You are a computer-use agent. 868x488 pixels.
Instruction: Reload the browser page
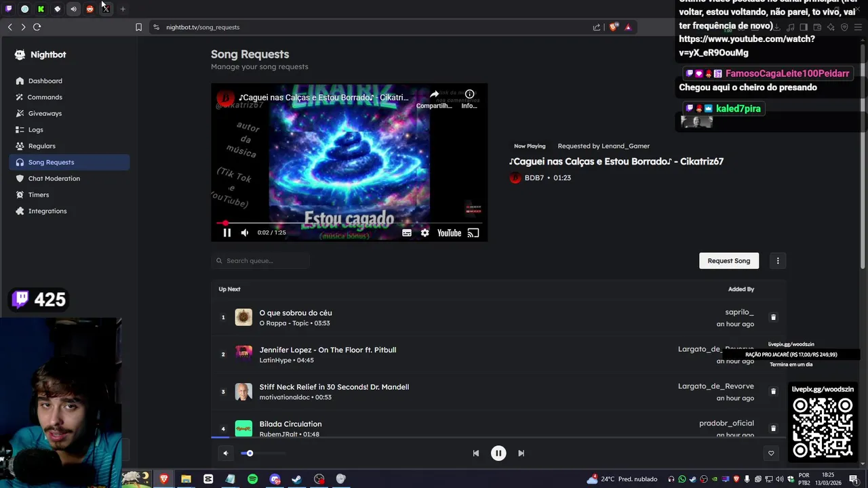click(37, 27)
